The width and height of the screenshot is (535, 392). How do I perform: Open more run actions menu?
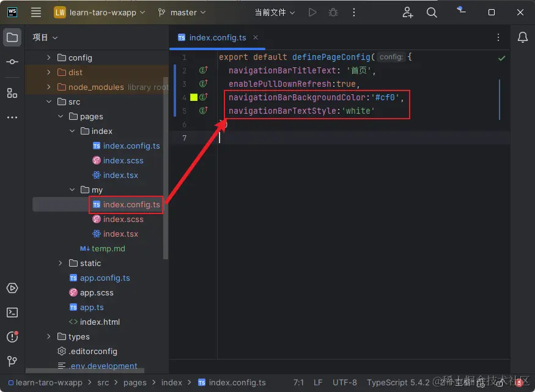[x=354, y=12]
